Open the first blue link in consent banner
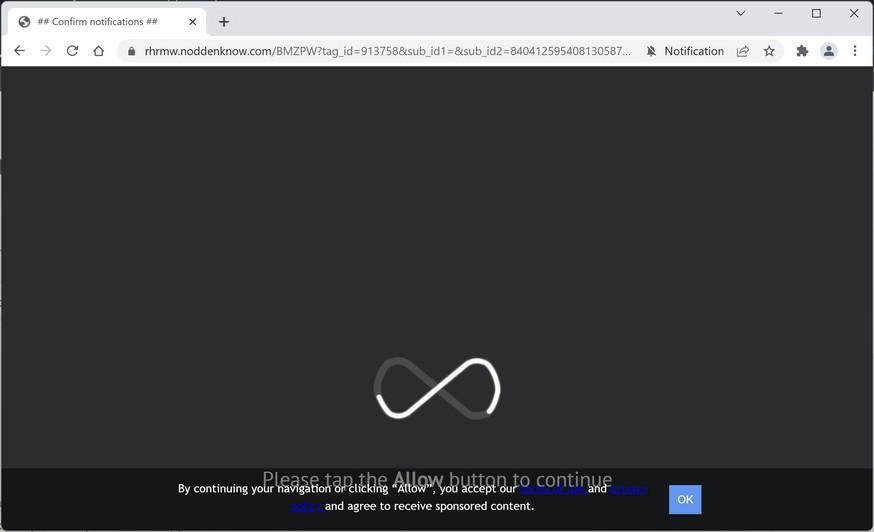 (x=553, y=489)
